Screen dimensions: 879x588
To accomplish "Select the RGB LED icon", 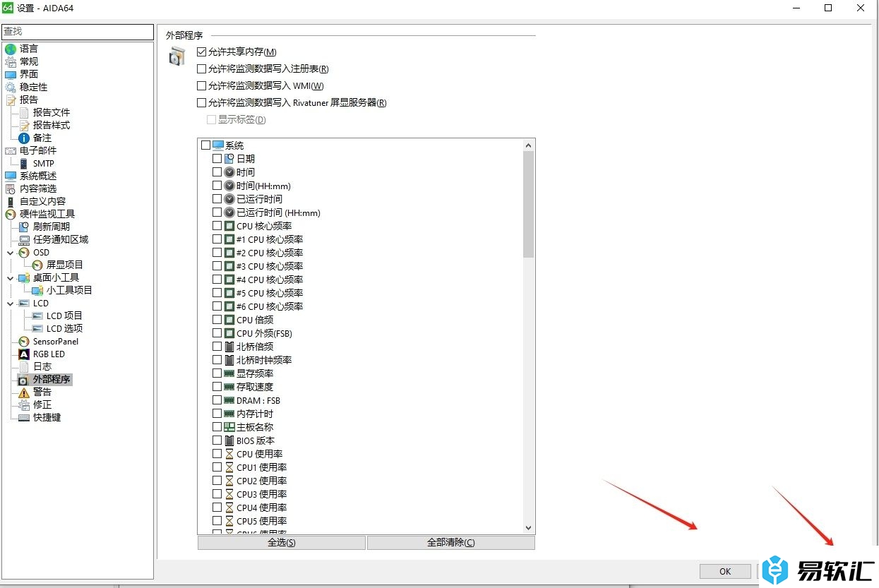I will pos(24,354).
